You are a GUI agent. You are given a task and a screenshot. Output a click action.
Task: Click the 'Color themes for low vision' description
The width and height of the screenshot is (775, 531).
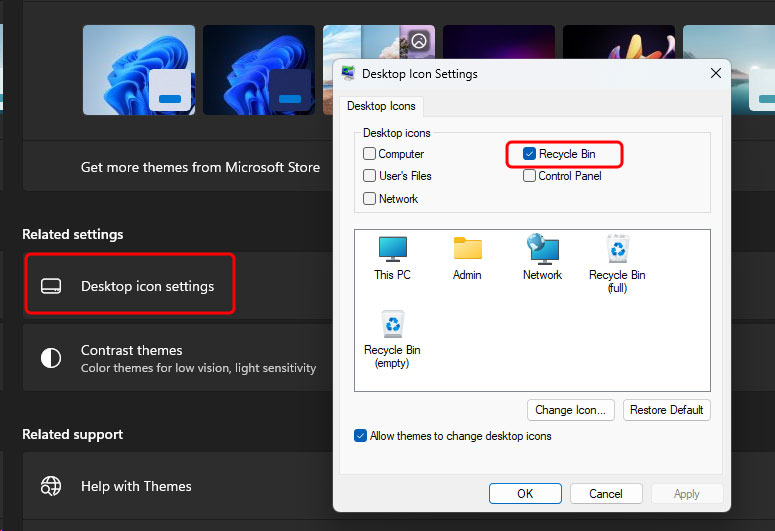(198, 368)
